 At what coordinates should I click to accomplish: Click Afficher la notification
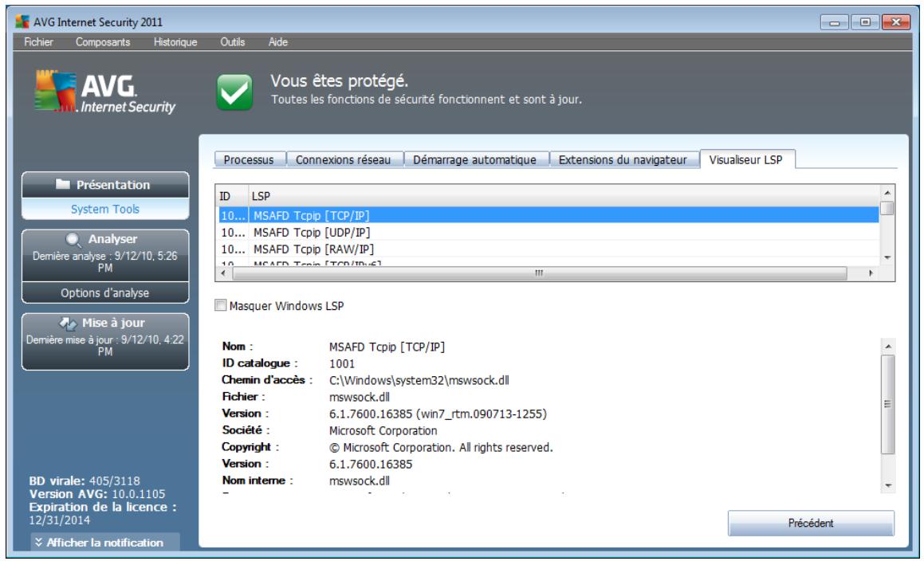coord(105,542)
